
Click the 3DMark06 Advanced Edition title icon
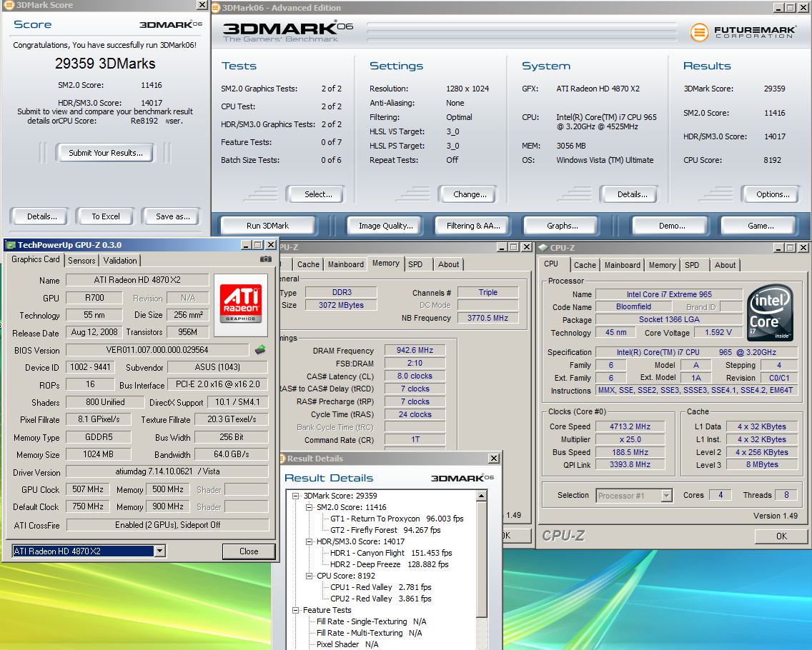coord(217,8)
